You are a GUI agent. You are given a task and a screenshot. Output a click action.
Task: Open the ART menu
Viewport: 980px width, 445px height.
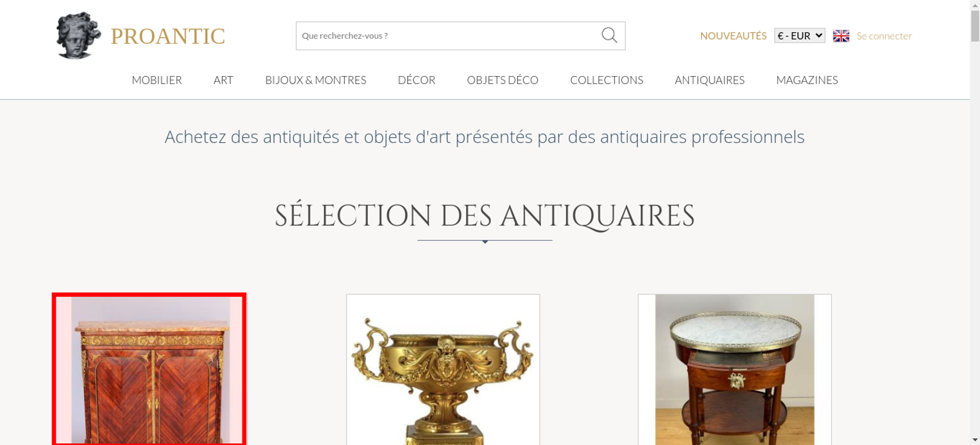[x=223, y=80]
